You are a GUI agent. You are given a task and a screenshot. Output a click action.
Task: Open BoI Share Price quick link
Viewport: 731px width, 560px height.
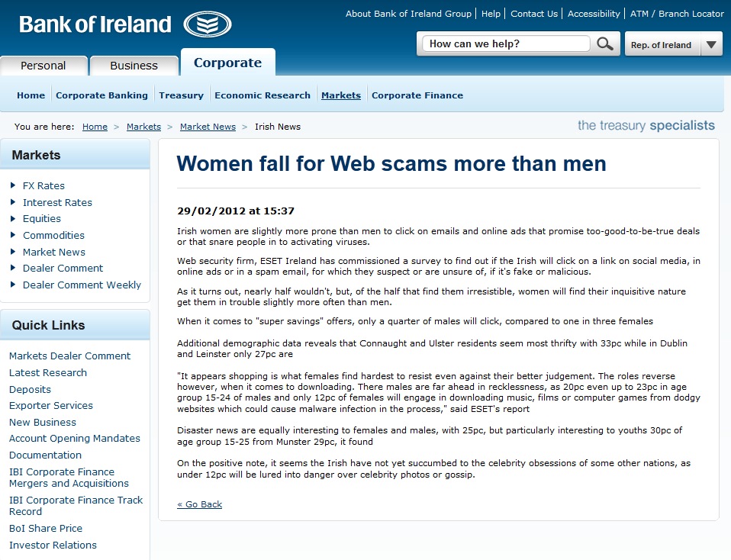click(46, 528)
